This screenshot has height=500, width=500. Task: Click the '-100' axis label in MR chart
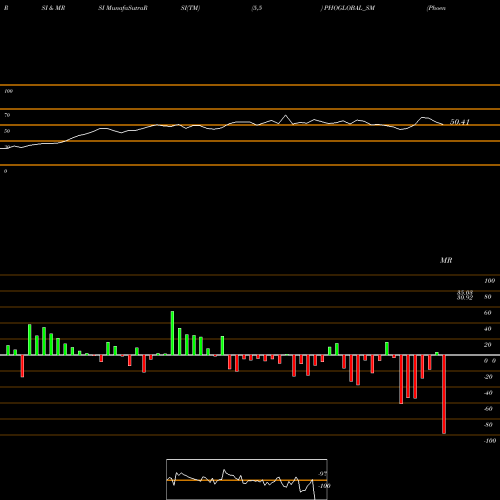coord(490,441)
